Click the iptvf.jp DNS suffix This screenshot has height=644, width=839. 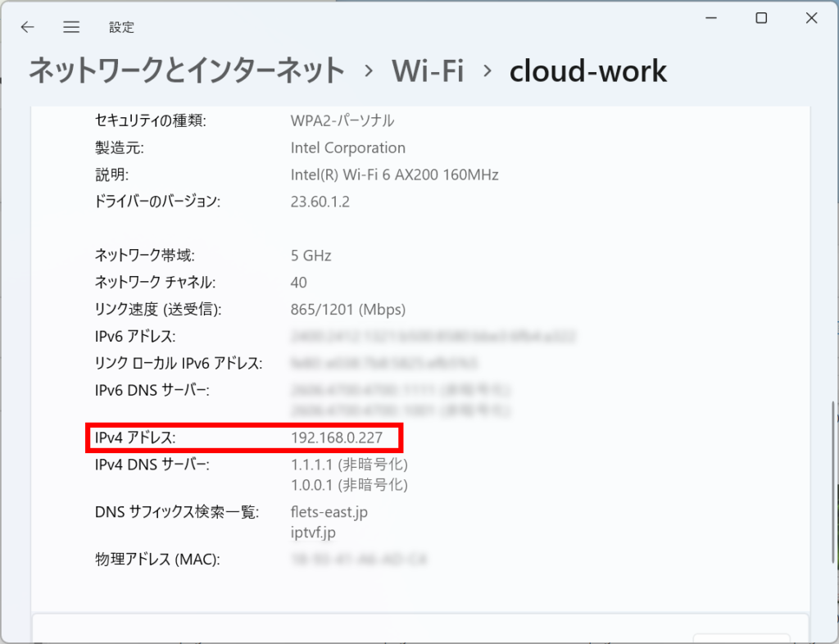coord(313,533)
